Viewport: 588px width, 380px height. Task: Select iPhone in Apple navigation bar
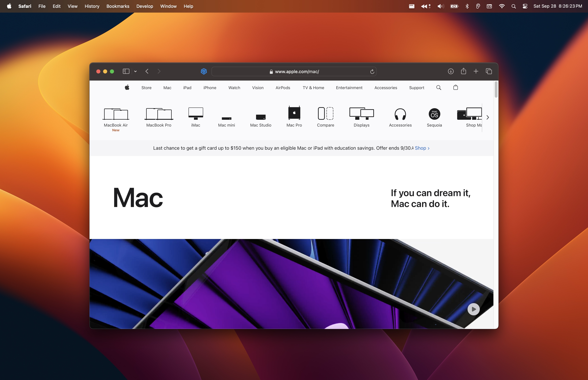tap(210, 88)
